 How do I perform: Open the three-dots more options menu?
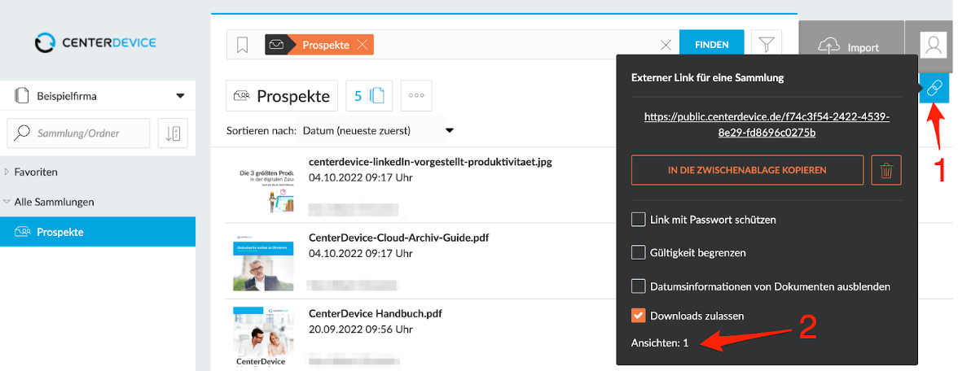coord(416,96)
